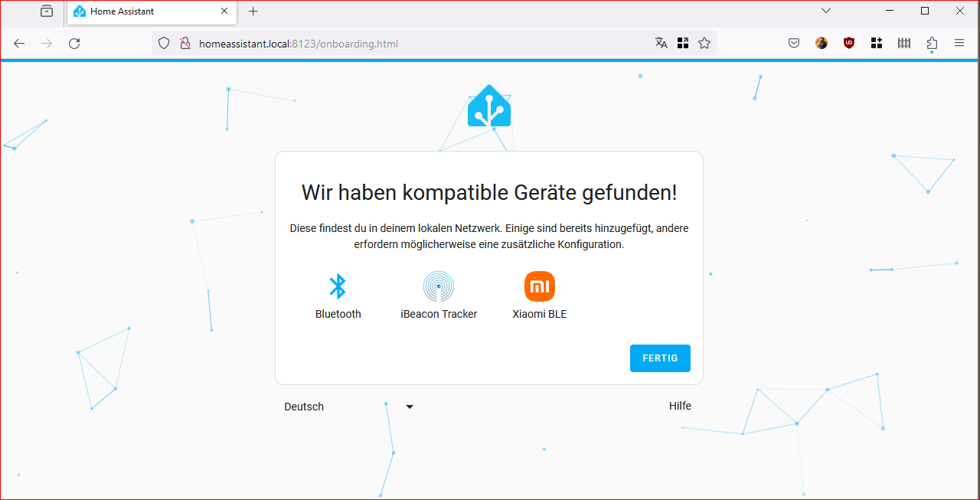
Task: Click the iBeacon Tracker label
Action: [x=439, y=314]
